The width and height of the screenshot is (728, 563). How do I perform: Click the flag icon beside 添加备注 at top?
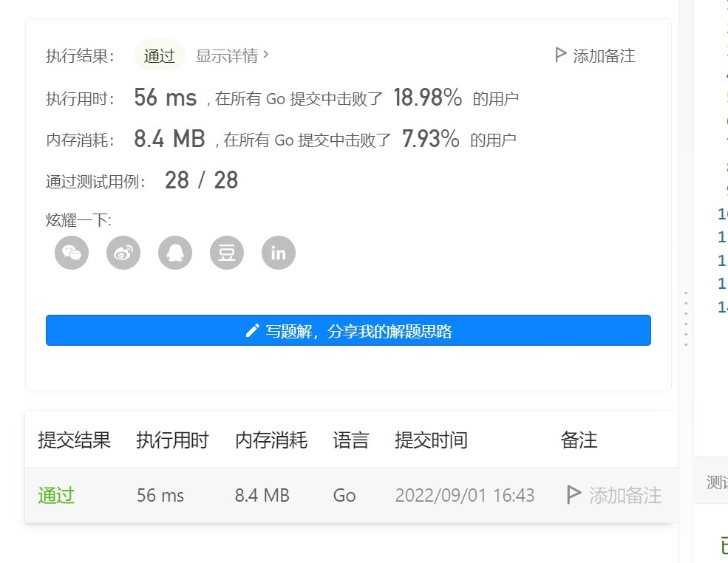click(x=559, y=55)
